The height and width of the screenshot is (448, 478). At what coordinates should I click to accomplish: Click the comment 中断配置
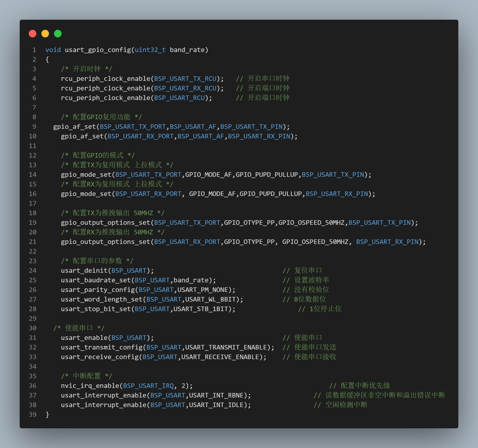pos(87,376)
